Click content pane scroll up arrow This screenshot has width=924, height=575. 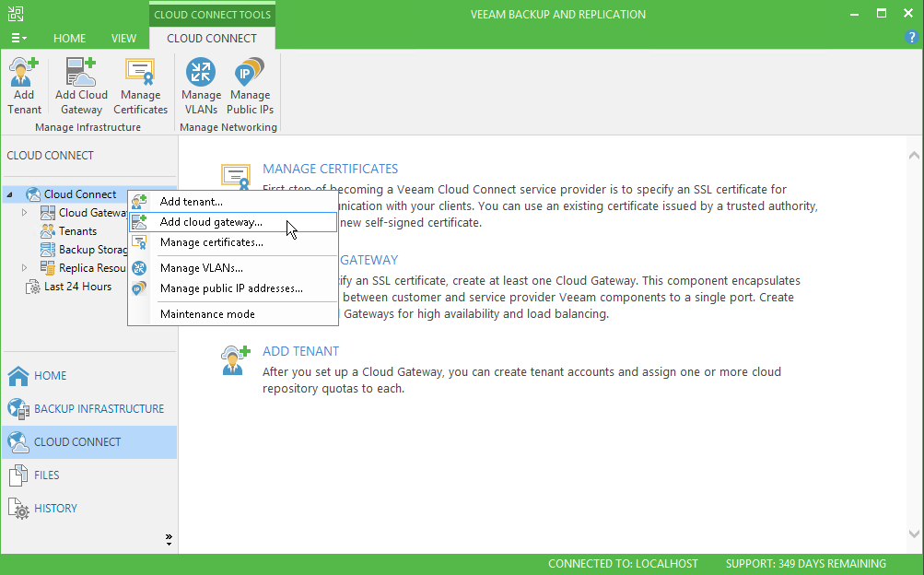click(x=914, y=156)
